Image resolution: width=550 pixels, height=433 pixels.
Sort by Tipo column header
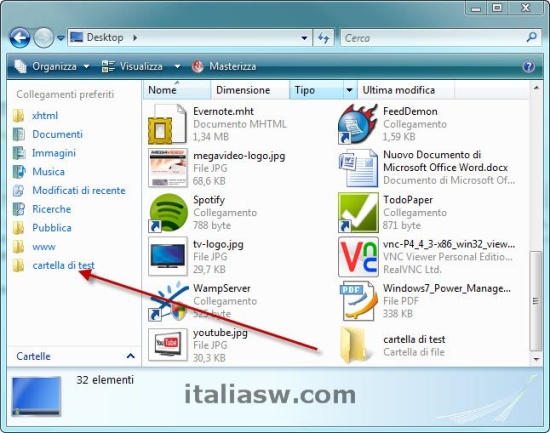(316, 90)
